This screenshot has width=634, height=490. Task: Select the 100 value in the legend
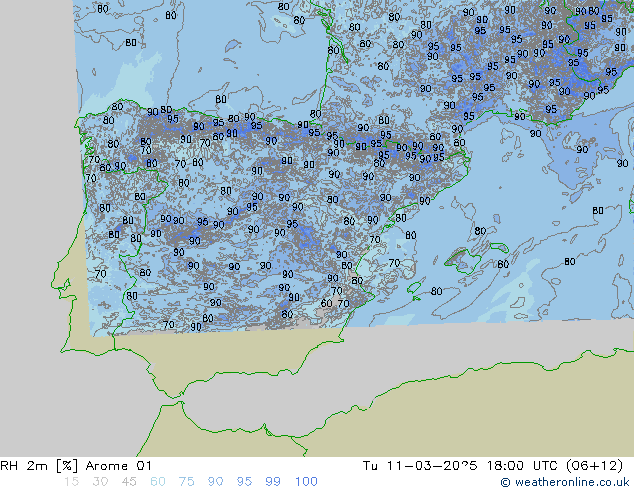point(306,482)
